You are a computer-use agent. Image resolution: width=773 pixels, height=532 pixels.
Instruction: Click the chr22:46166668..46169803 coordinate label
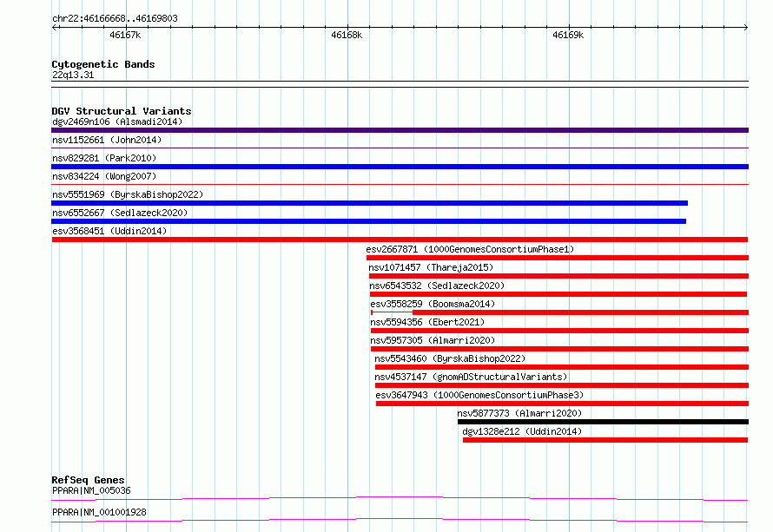pyautogui.click(x=115, y=19)
